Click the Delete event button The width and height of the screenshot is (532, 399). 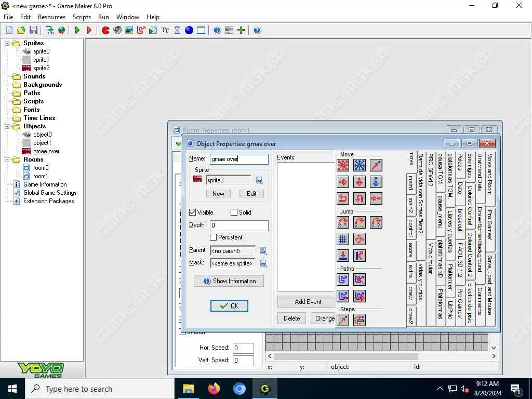coord(292,318)
